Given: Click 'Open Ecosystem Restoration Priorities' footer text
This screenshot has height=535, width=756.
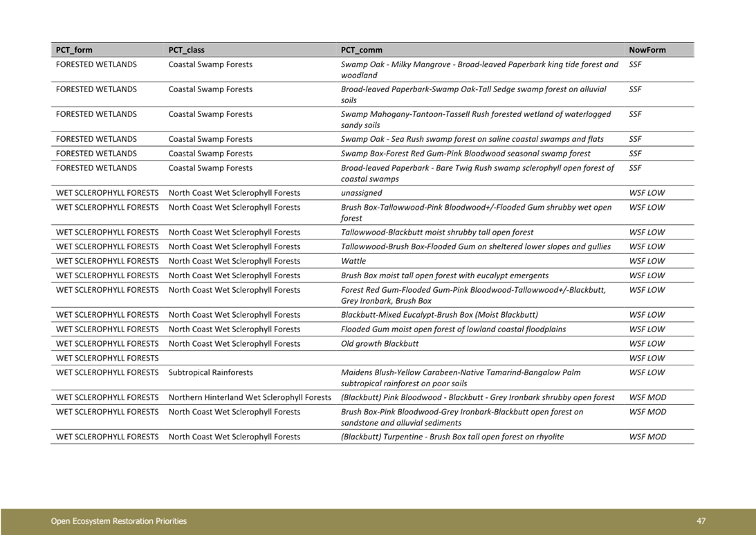Looking at the screenshot, I should click(x=118, y=521).
